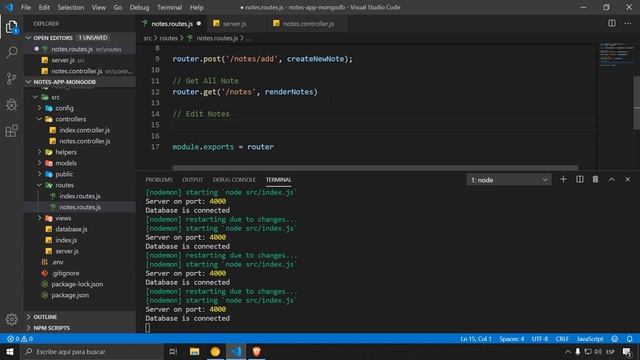Expand the NPM Scripts section
Viewport: 640px width, 360px height.
[80, 328]
